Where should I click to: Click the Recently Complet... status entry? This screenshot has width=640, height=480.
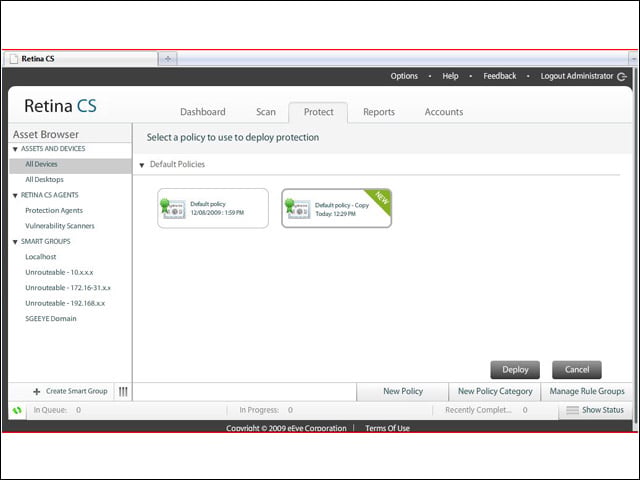[x=486, y=410]
